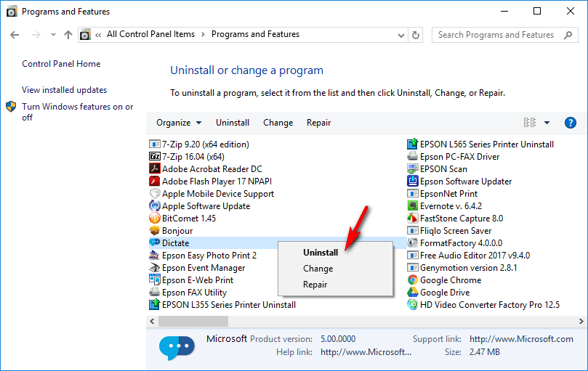Select the Epson Software Updater icon
The width and height of the screenshot is (588, 371).
click(413, 182)
